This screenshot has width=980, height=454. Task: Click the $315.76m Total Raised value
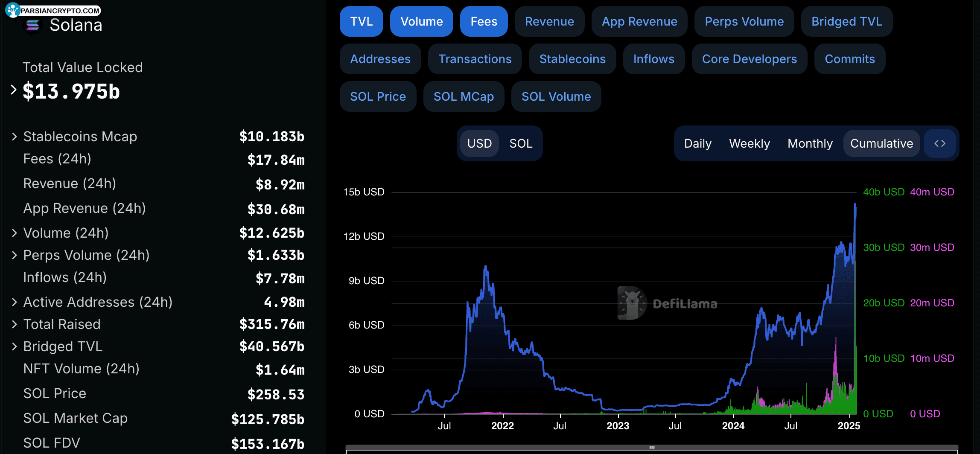271,324
